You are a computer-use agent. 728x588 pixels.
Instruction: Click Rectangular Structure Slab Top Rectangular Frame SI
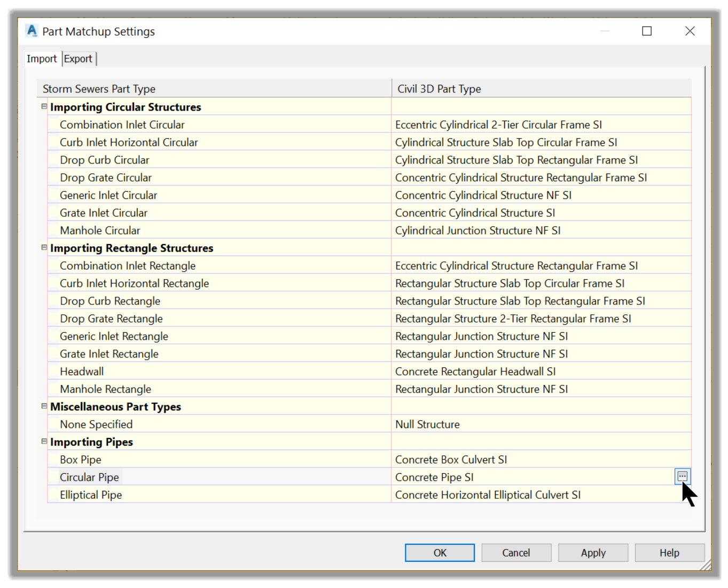pyautogui.click(x=541, y=301)
